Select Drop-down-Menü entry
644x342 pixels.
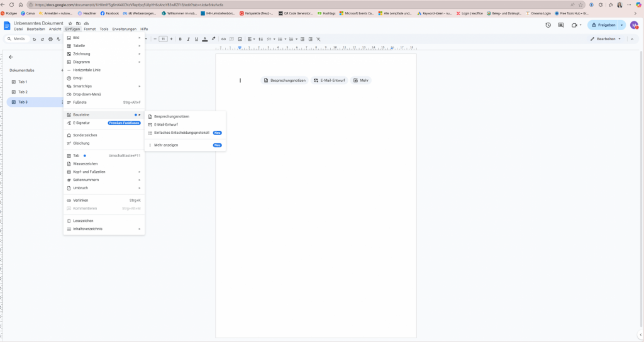click(x=104, y=94)
